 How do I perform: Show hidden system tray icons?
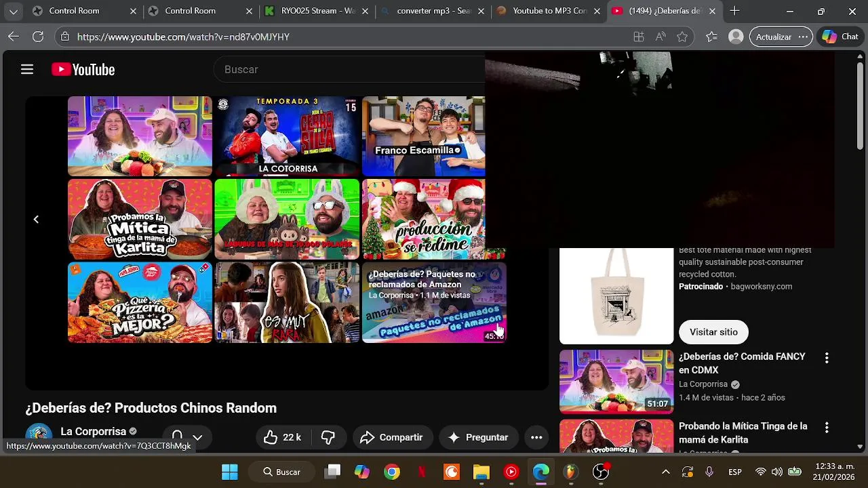(665, 472)
